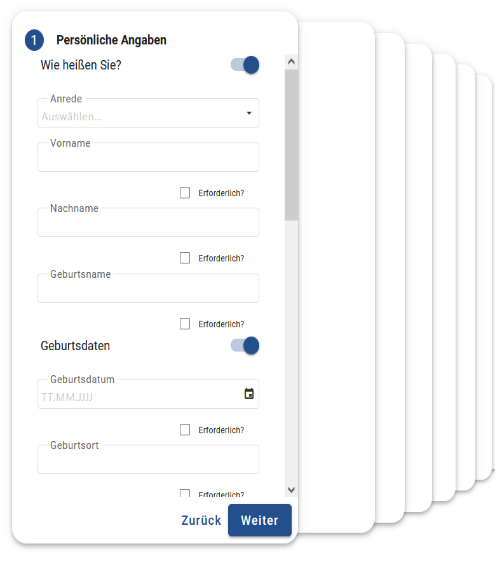Check 'Erforderlich?' below the Vorname field
Screen dimensions: 495x585
(185, 193)
